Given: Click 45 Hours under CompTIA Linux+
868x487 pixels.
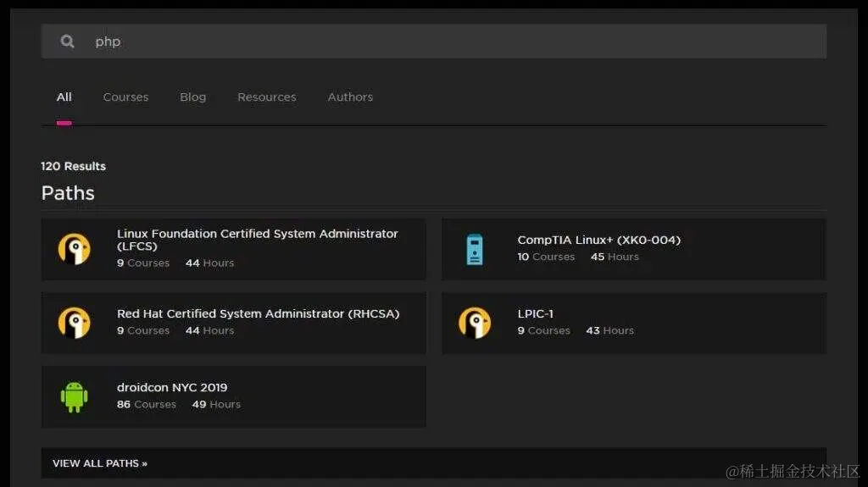Looking at the screenshot, I should 615,257.
